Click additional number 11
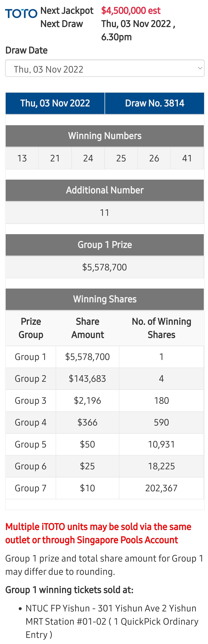Screen dimensions: 208x644 (105, 213)
